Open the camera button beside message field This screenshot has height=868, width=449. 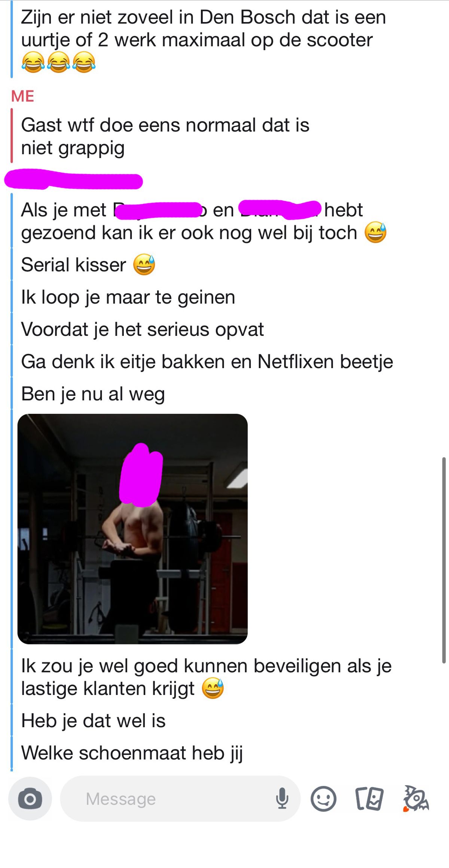point(30,799)
